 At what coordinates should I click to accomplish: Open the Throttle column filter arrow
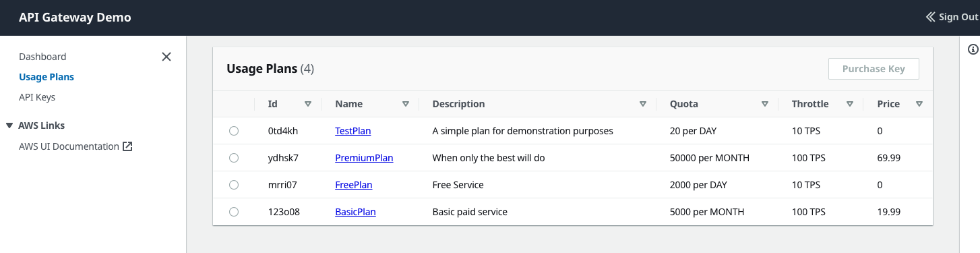click(850, 104)
